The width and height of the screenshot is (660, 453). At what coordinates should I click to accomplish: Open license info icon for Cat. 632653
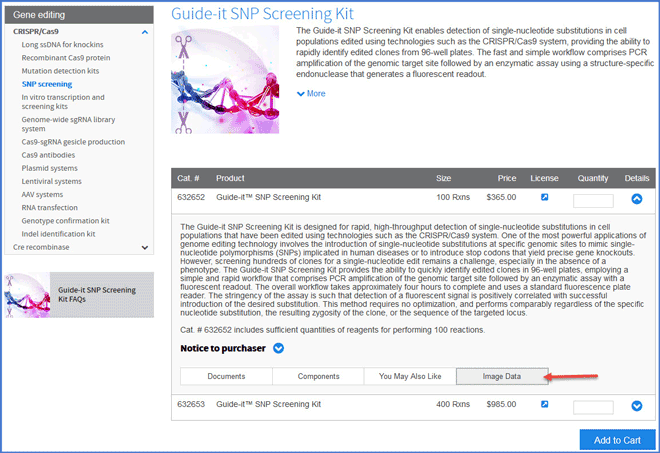tap(544, 404)
